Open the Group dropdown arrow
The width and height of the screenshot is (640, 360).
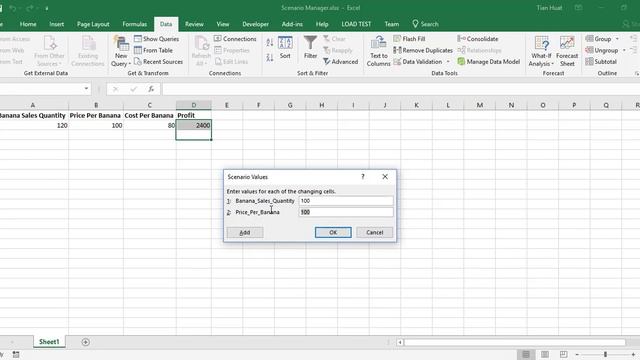[617, 39]
